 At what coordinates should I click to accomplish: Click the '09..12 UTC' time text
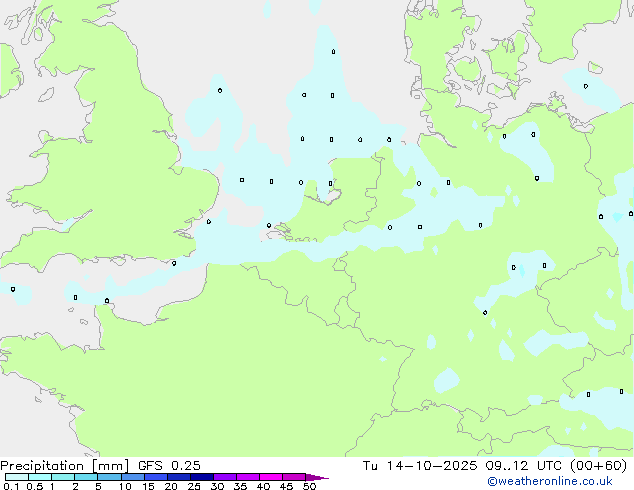click(x=523, y=466)
